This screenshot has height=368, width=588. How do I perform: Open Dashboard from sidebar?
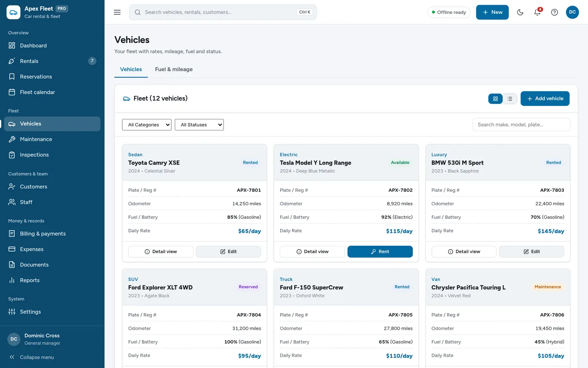[x=52, y=45]
